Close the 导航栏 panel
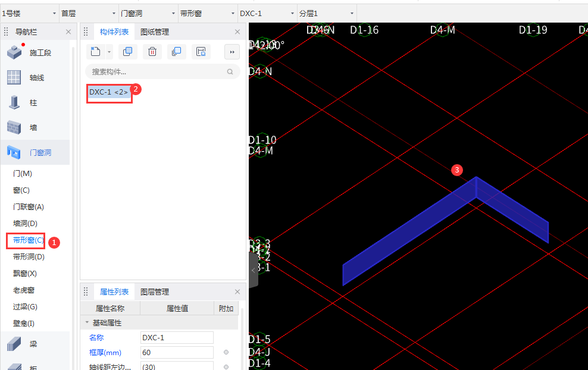588x370 pixels. coord(68,32)
